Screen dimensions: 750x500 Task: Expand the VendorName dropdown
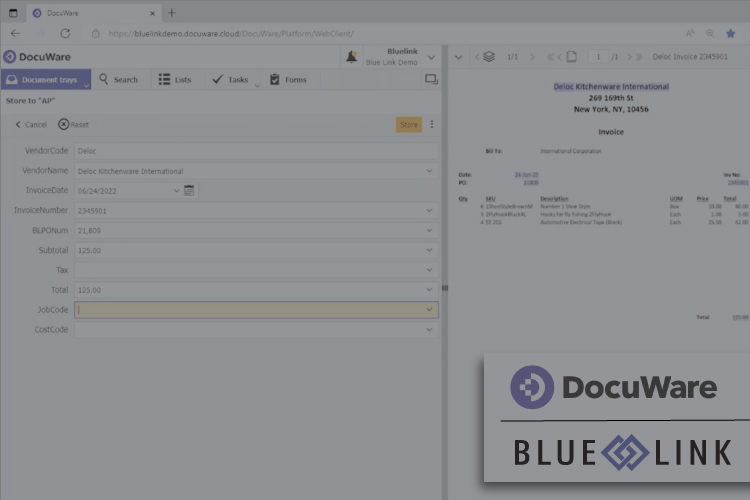430,171
